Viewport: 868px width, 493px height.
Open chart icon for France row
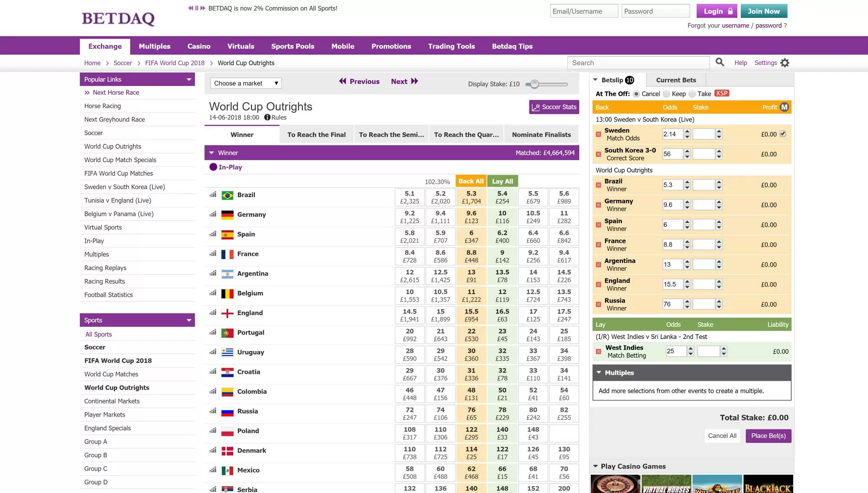(213, 253)
